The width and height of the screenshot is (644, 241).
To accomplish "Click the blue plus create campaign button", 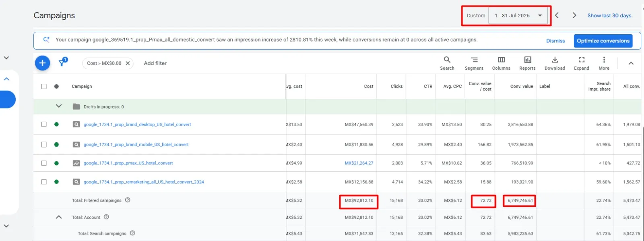I will 43,63.
